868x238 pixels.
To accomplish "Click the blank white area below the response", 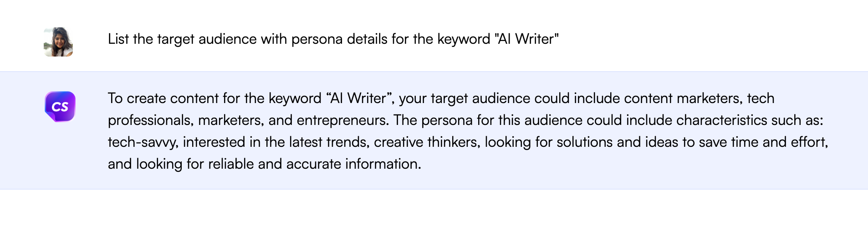I will (x=434, y=214).
